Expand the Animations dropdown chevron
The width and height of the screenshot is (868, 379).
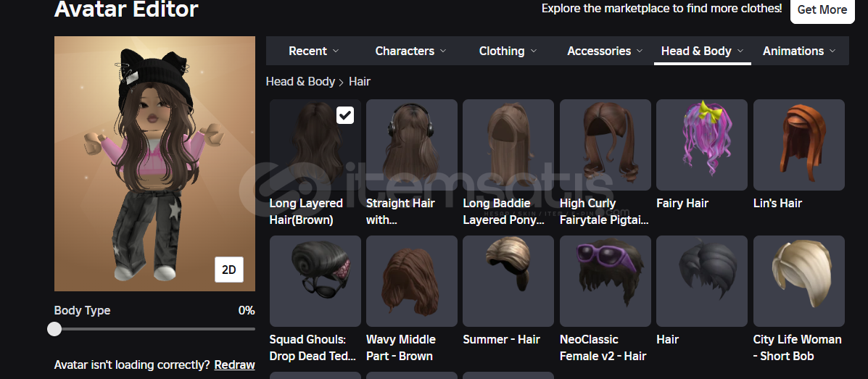[x=832, y=51]
